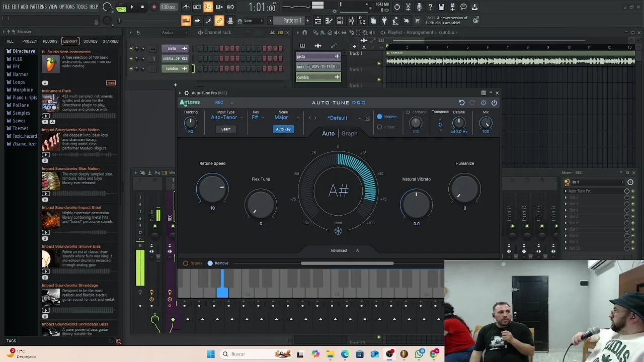Click the mixer In 1 clock latency icon
Image resolution: width=644 pixels, height=362 pixels.
pyautogui.click(x=630, y=182)
